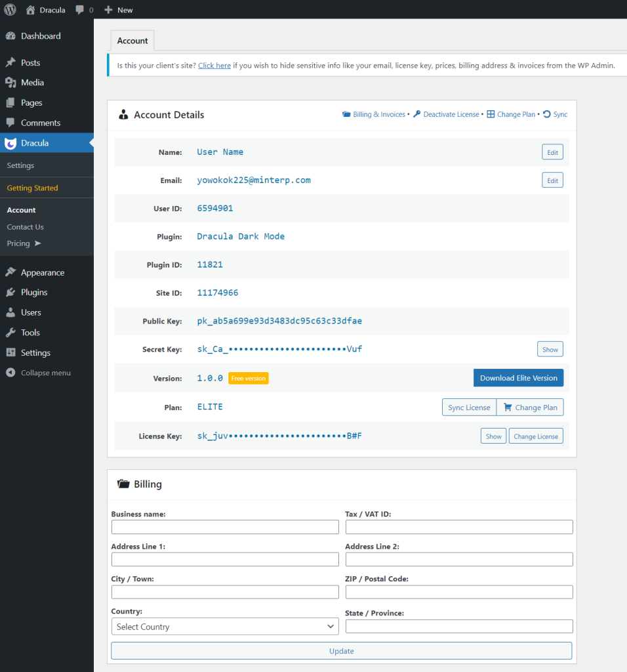Viewport: 627px width, 672px height.
Task: Click the home icon beside Dracula site name
Action: 30,10
